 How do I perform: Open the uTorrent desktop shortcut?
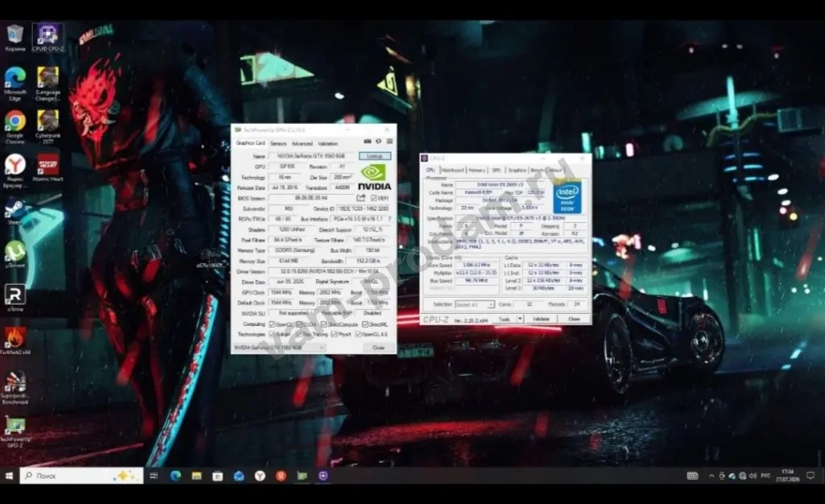click(x=15, y=255)
